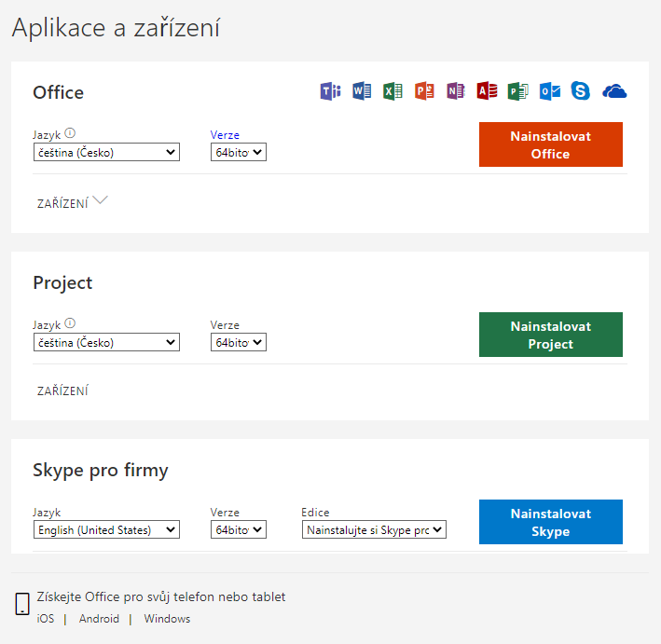Click the Publisher icon
The height and width of the screenshot is (644, 661).
(518, 91)
